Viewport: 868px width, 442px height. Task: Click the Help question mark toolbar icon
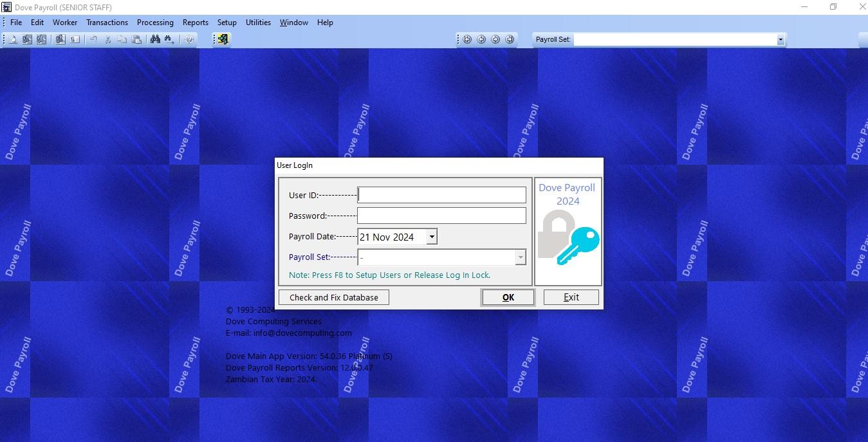pyautogui.click(x=189, y=39)
